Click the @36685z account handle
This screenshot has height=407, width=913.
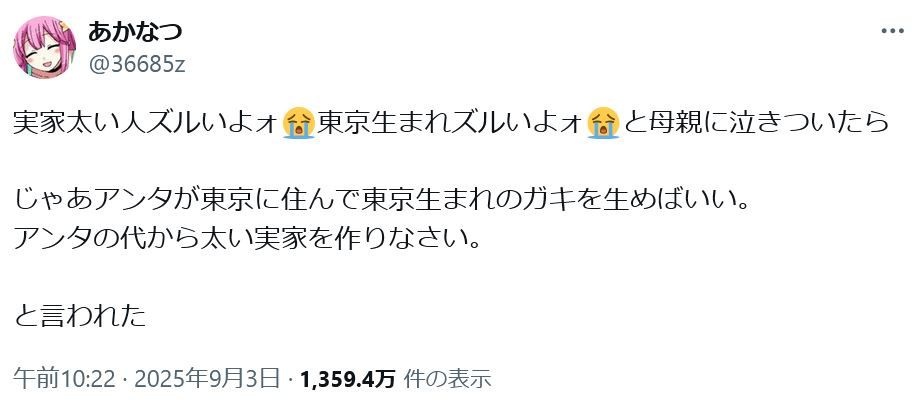136,64
